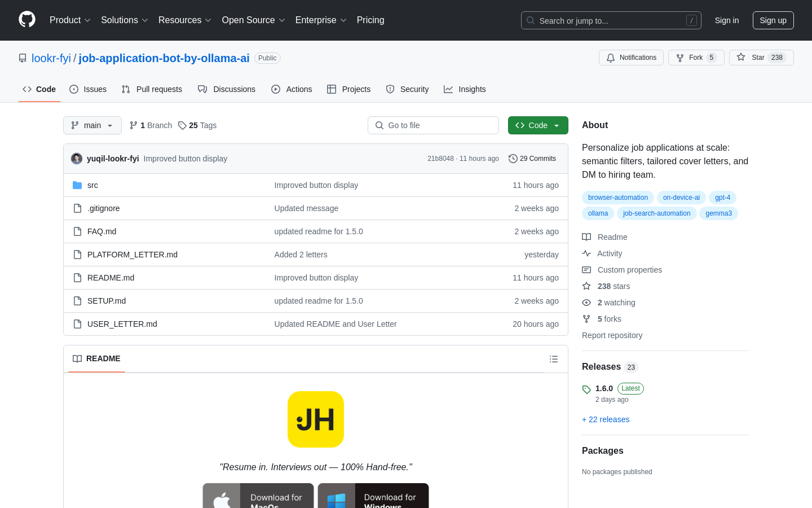Open the 29 Commits history
The image size is (812, 508).
532,159
